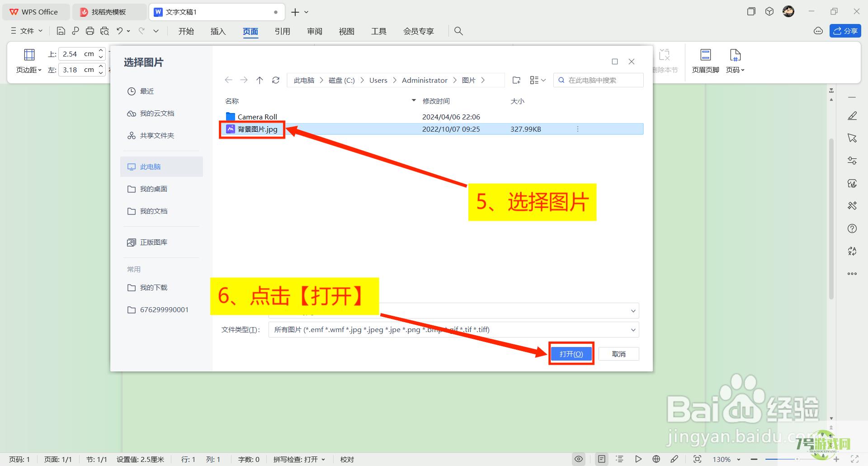Select file 背景图片.jpg

[432, 129]
